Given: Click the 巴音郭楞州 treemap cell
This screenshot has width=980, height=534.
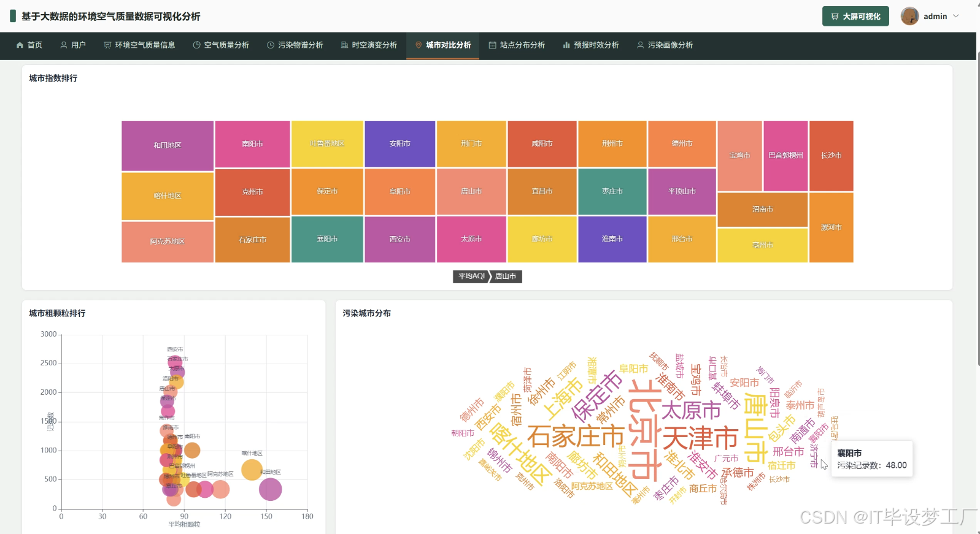Looking at the screenshot, I should pyautogui.click(x=785, y=156).
